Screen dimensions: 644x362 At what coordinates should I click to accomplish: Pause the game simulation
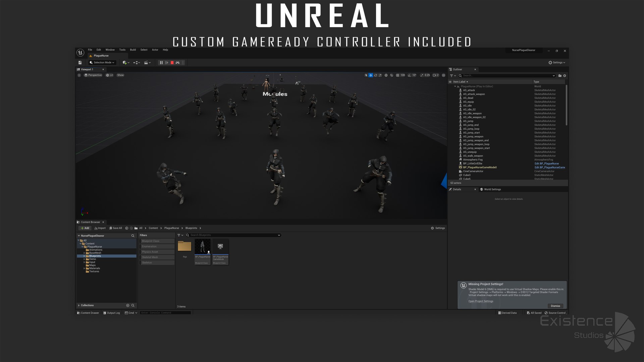coord(161,63)
